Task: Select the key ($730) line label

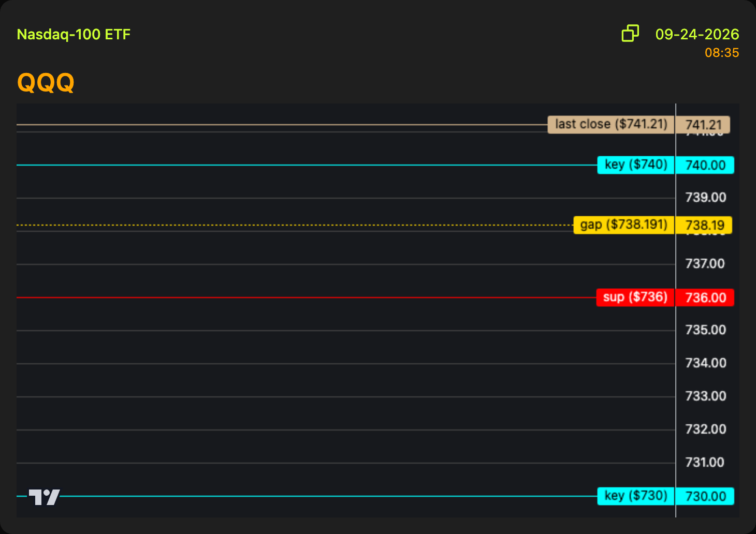Action: tap(636, 496)
